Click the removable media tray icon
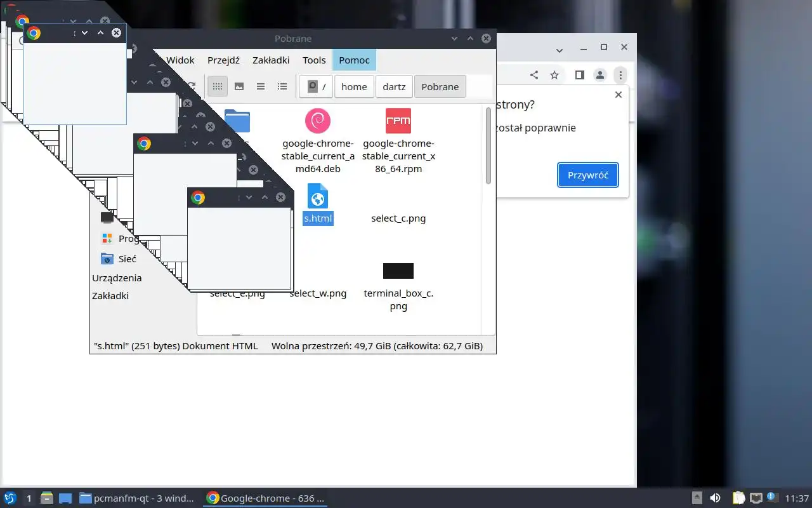The height and width of the screenshot is (508, 812). tap(697, 498)
